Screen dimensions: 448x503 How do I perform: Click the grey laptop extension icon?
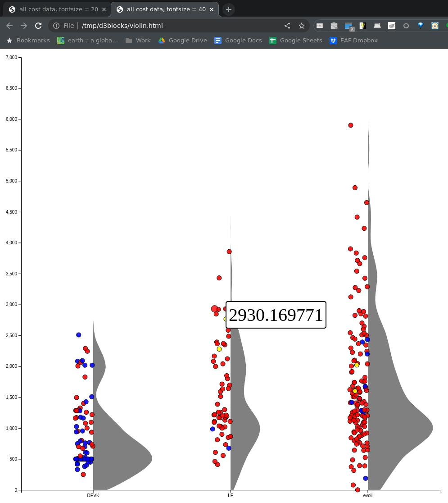coord(377,26)
